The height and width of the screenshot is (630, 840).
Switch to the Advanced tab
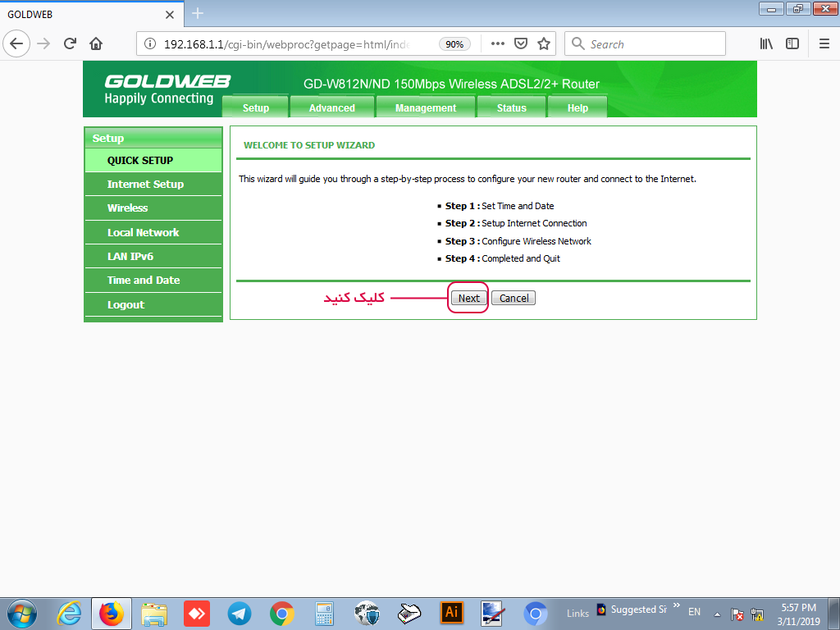331,107
